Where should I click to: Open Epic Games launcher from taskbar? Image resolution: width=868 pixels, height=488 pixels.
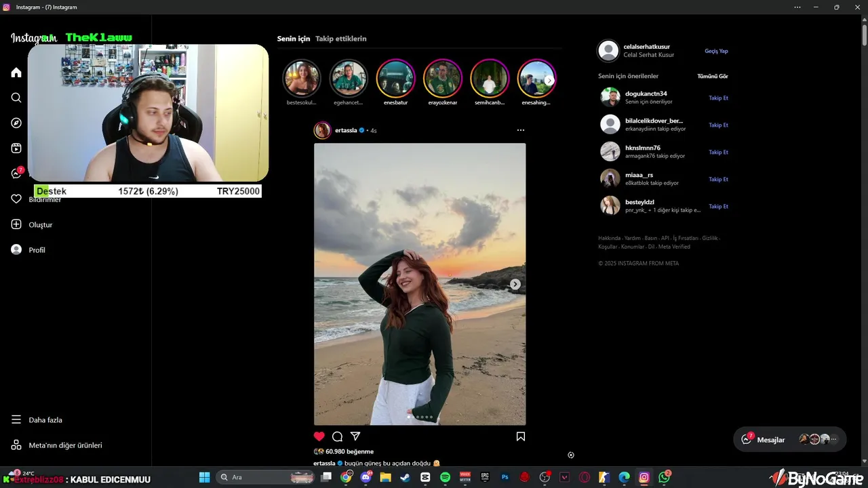pos(485,477)
